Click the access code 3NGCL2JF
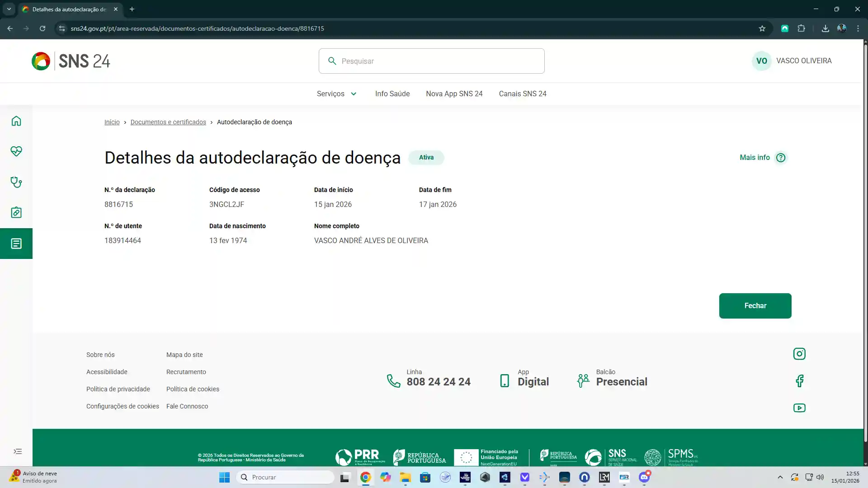Viewport: 868px width, 488px height. point(226,205)
